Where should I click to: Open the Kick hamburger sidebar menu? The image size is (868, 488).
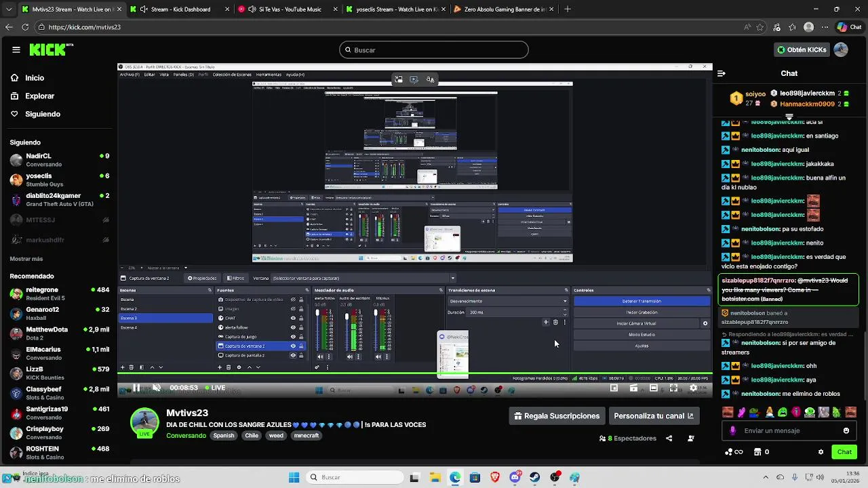tap(16, 49)
